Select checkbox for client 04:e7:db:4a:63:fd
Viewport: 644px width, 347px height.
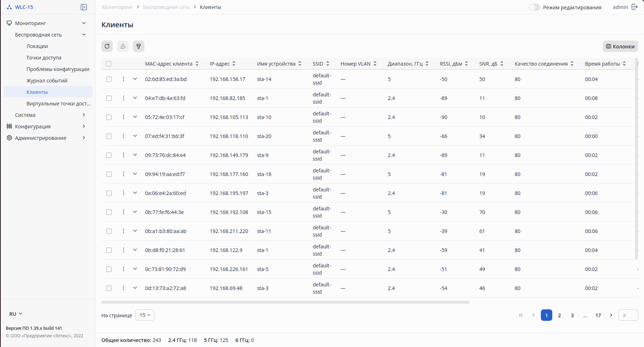[109, 98]
